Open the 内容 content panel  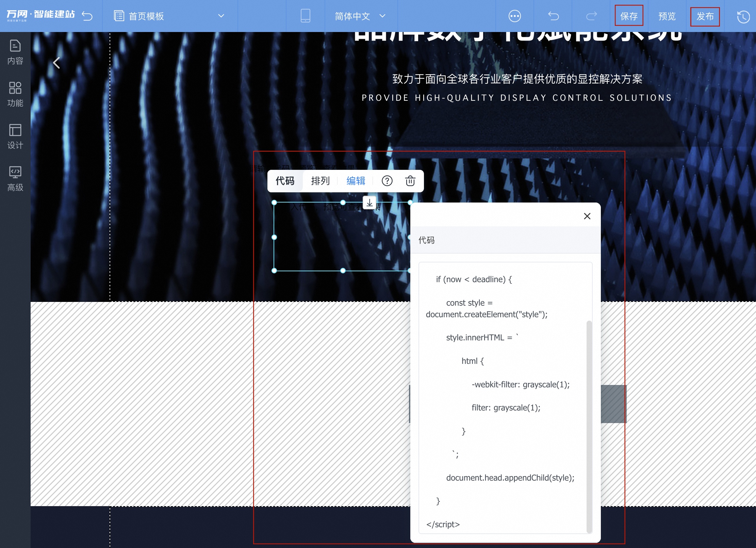click(15, 52)
